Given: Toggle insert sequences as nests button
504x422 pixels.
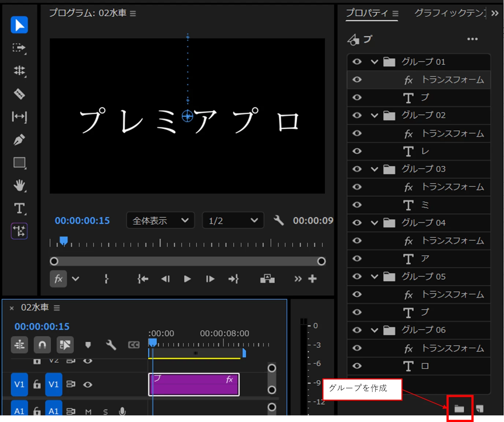Looking at the screenshot, I should click(x=19, y=345).
